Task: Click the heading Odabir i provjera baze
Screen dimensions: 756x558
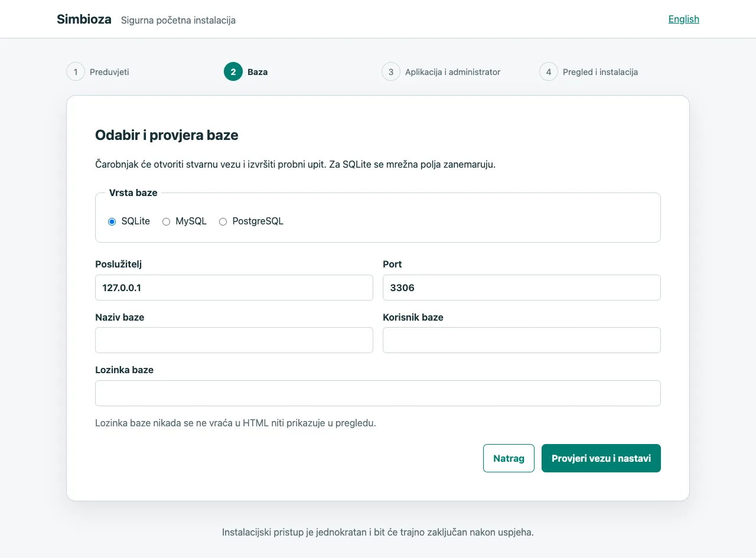Action: [x=167, y=135]
